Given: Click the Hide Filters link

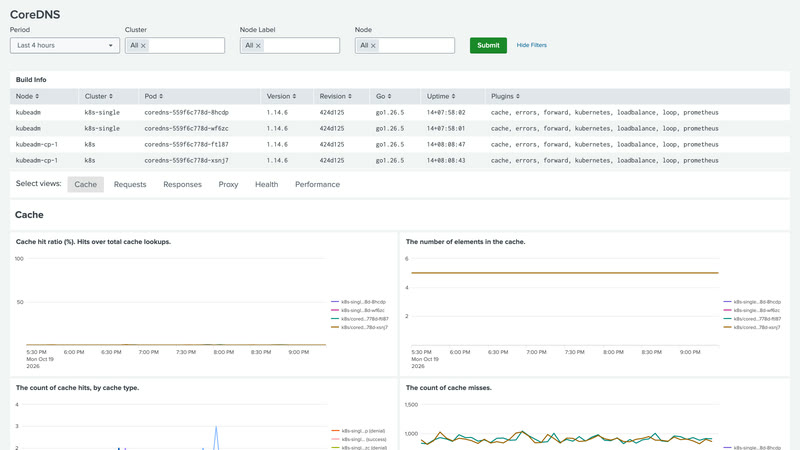Looking at the screenshot, I should pos(532,45).
